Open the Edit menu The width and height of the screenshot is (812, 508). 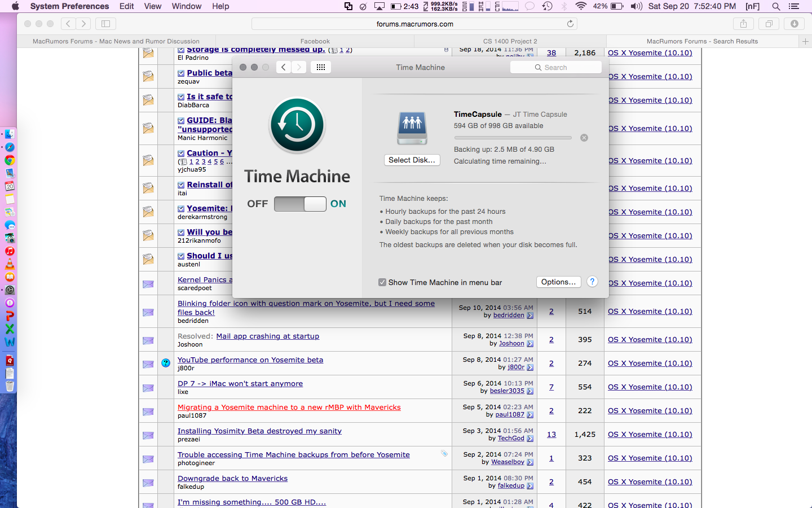coord(126,6)
